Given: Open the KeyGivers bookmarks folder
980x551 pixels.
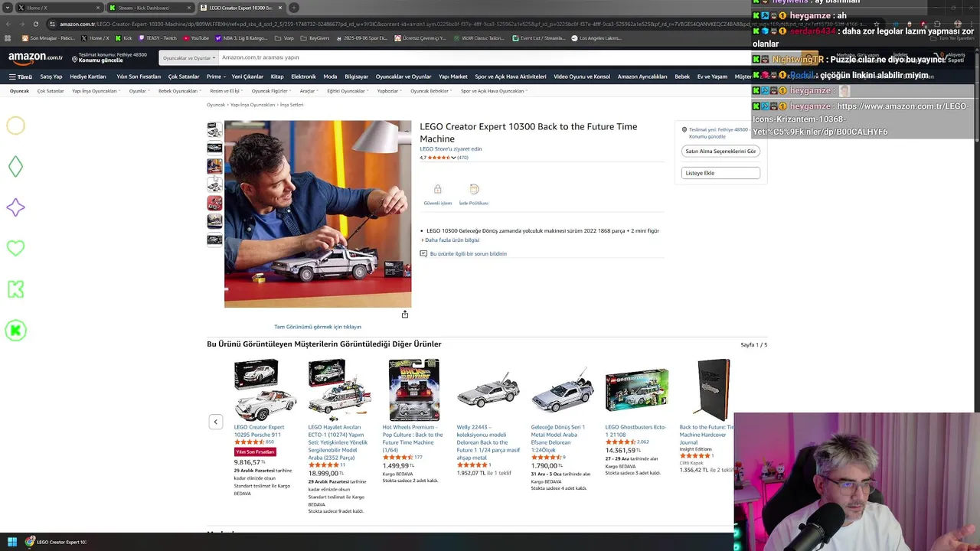Looking at the screenshot, I should click(x=314, y=37).
